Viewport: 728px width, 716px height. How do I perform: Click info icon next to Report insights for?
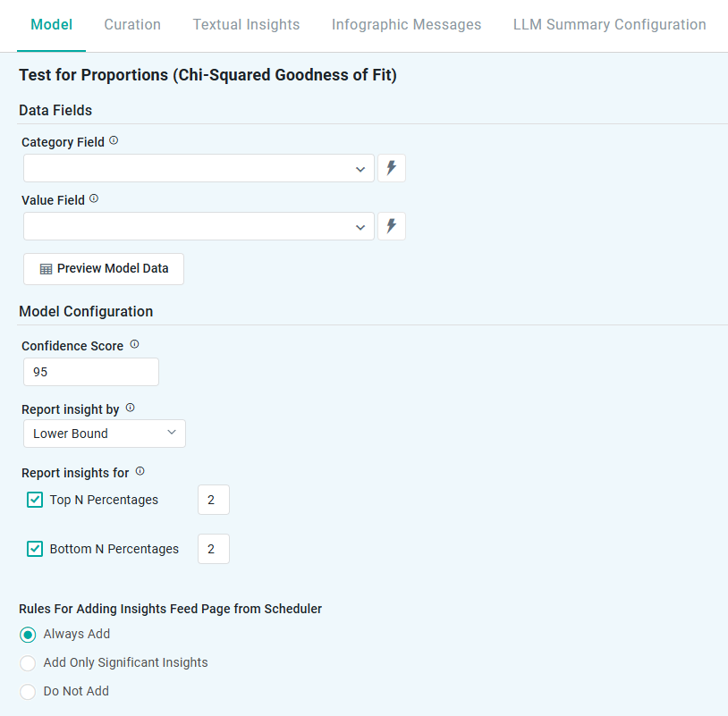click(140, 472)
